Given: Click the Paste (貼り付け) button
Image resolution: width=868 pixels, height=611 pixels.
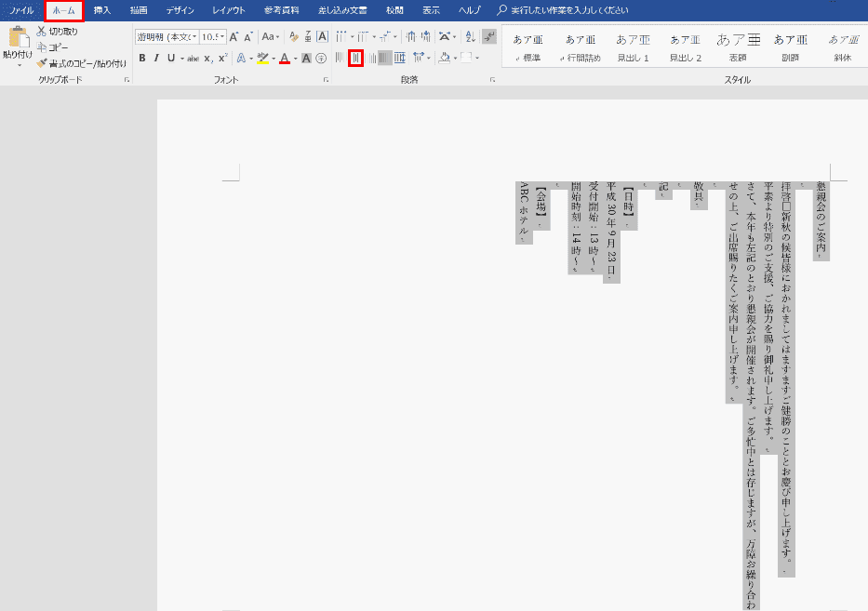Looking at the screenshot, I should (17, 45).
